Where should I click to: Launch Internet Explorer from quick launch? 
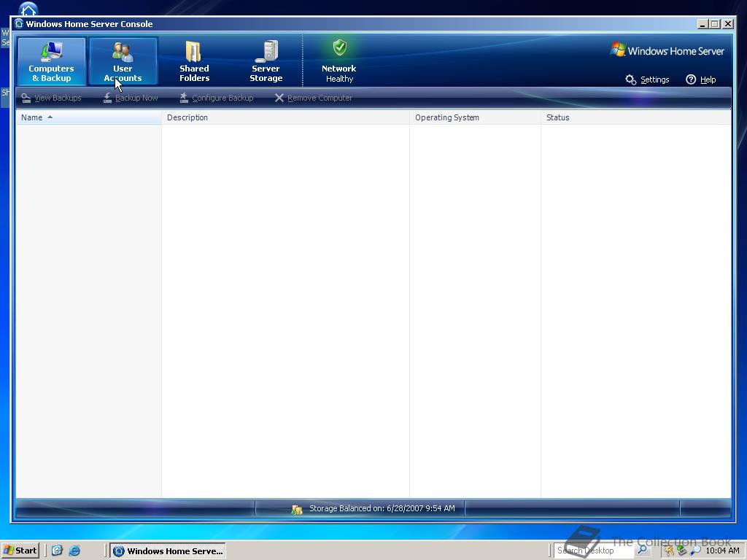coord(74,551)
